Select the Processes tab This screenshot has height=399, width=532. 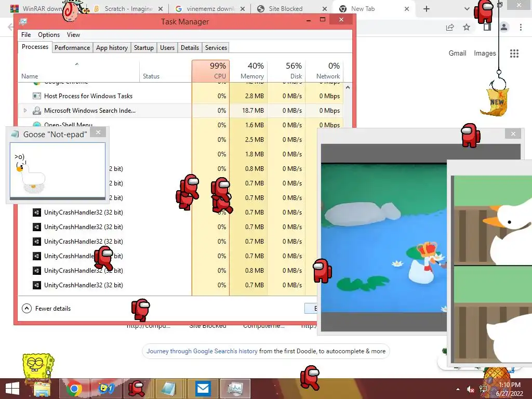click(x=35, y=47)
